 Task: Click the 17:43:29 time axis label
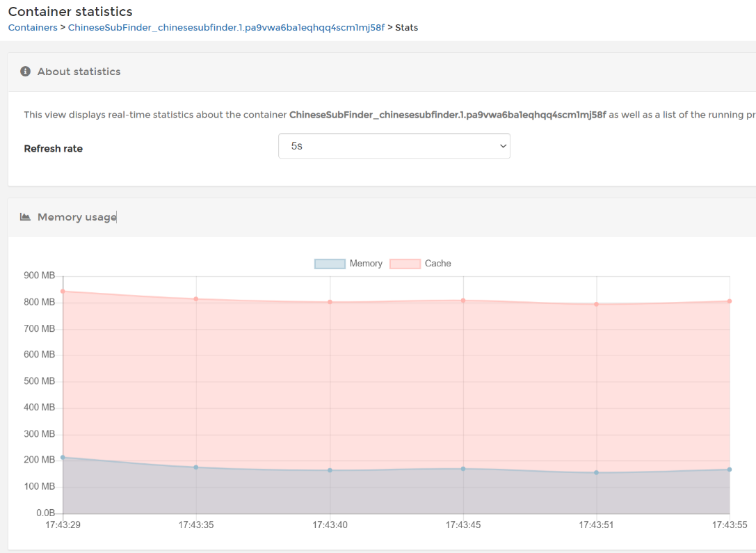click(x=63, y=524)
